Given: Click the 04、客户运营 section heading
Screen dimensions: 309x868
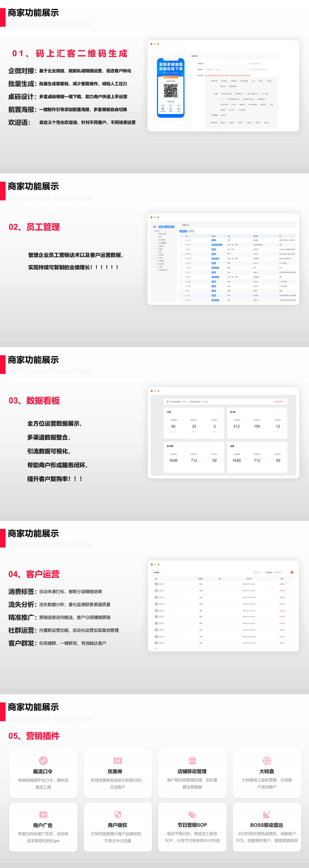Looking at the screenshot, I should [x=34, y=574].
